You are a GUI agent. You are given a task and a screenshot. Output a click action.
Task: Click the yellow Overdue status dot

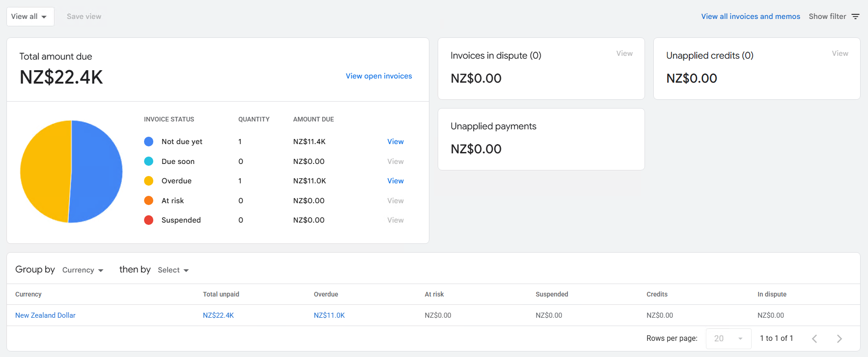click(x=149, y=181)
